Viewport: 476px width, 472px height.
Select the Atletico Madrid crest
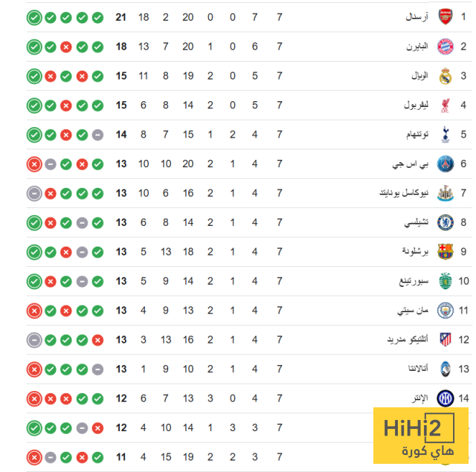pos(445,340)
